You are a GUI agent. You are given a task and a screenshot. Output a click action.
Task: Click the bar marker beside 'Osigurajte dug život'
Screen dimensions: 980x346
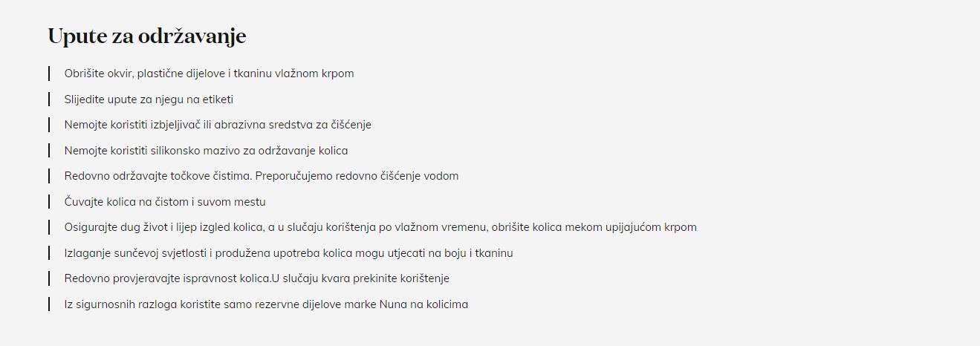click(49, 227)
